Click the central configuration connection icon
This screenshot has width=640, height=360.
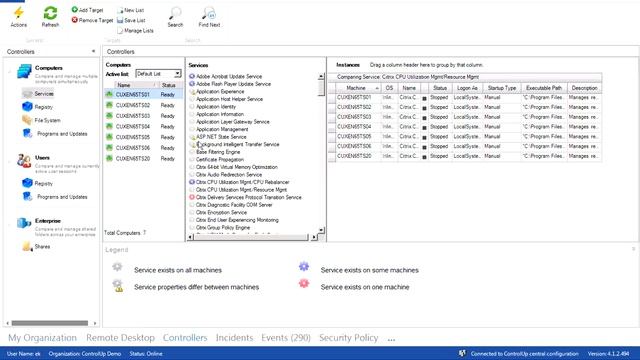(462, 353)
